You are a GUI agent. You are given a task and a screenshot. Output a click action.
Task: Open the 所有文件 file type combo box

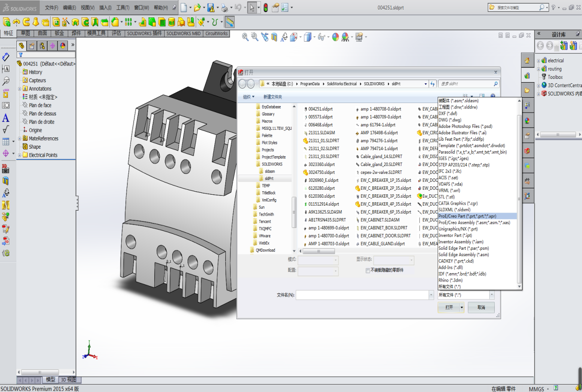pos(466,295)
